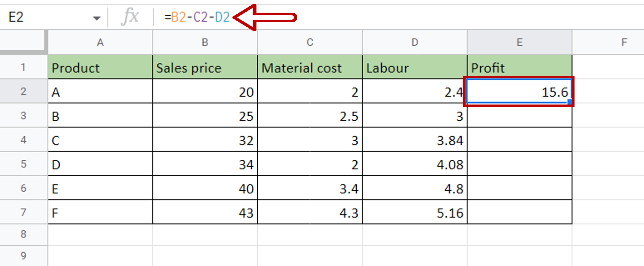Screen dimensions: 644x266
Task: Click the Product header cell
Action: pyautogui.click(x=100, y=67)
